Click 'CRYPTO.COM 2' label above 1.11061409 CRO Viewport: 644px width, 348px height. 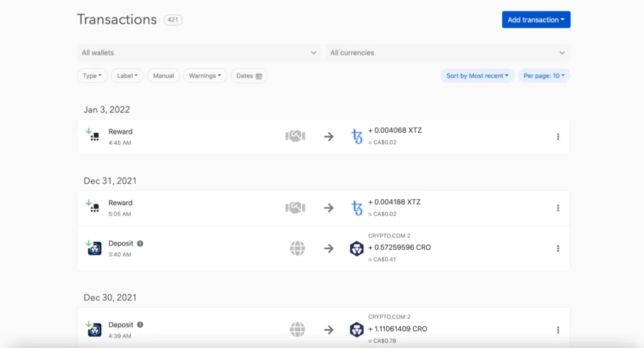[x=389, y=317]
